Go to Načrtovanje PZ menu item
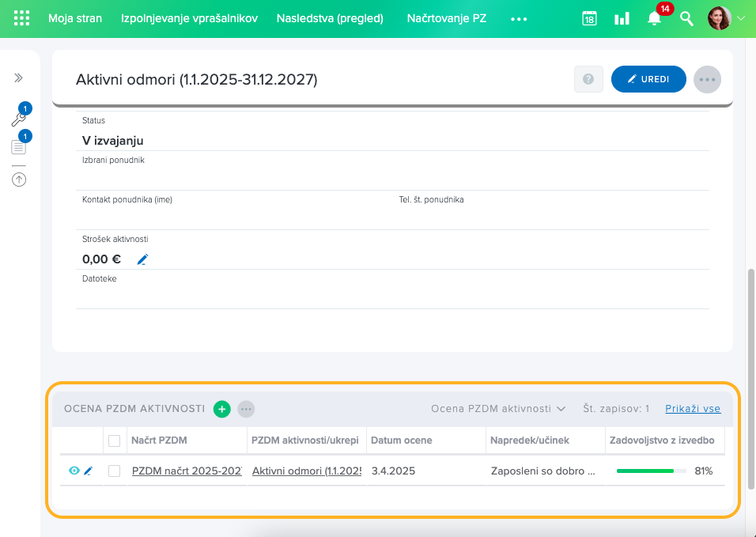This screenshot has width=756, height=537. click(446, 18)
